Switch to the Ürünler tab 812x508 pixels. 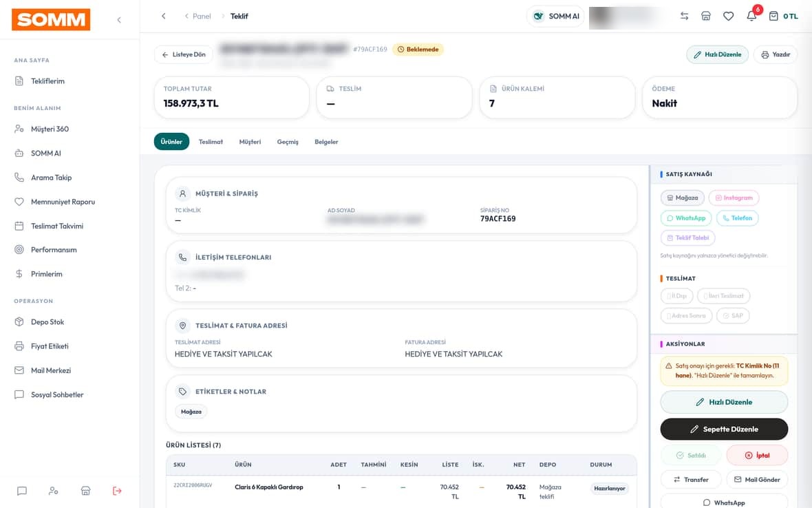tap(171, 142)
